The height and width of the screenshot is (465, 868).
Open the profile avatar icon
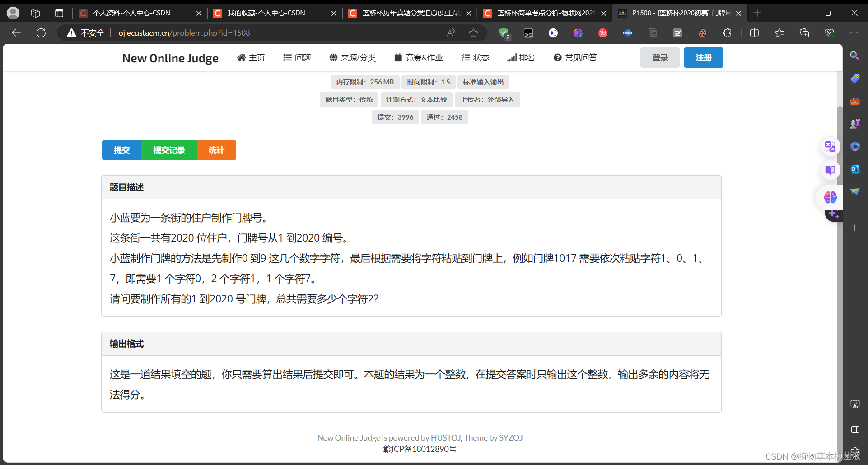pos(13,13)
